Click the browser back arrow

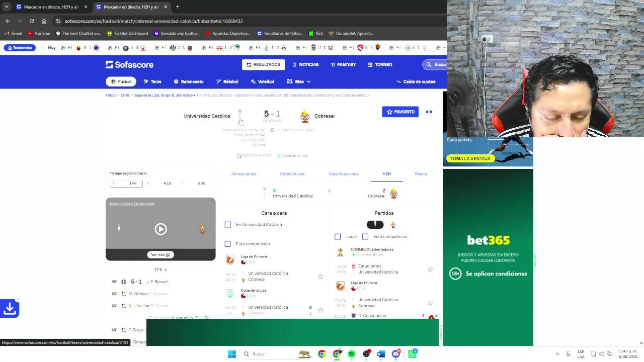(x=8, y=21)
